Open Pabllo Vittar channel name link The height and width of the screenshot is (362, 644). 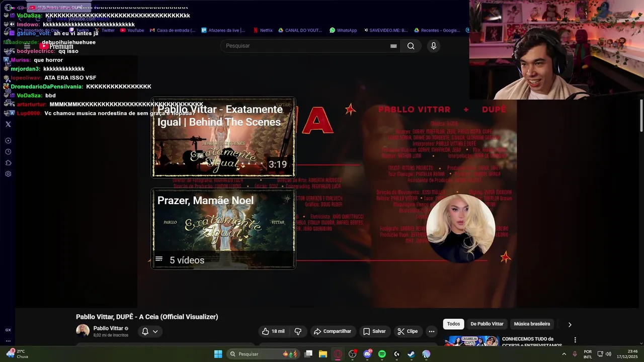(108, 328)
